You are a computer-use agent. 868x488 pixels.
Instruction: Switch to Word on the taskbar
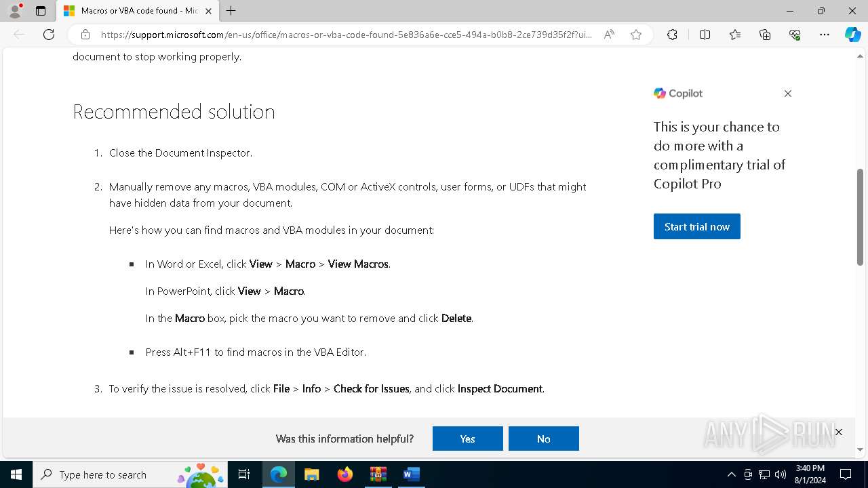[x=411, y=474]
